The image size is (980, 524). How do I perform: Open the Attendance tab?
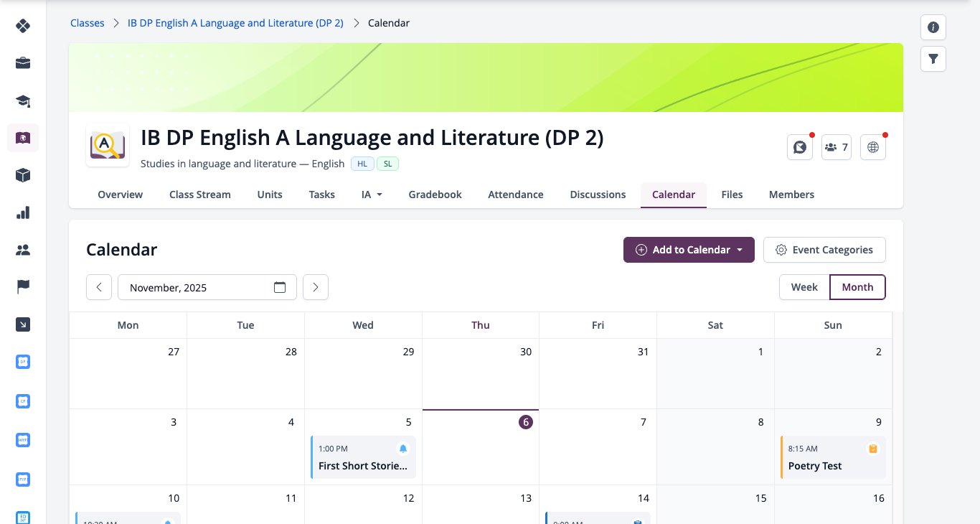tap(516, 195)
